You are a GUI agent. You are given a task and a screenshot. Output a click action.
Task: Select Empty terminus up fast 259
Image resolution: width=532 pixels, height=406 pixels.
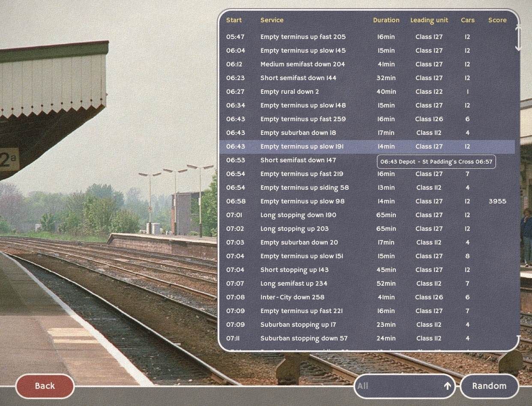[367, 119]
